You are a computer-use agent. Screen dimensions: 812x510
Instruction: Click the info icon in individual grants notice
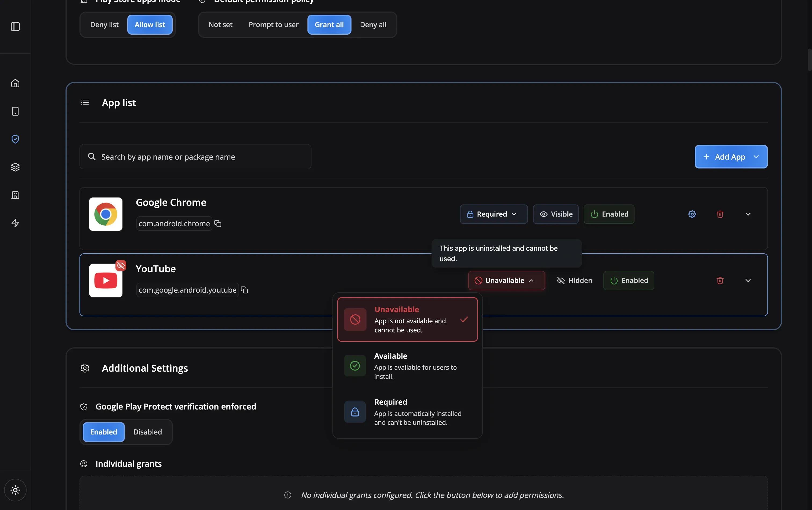click(x=288, y=495)
